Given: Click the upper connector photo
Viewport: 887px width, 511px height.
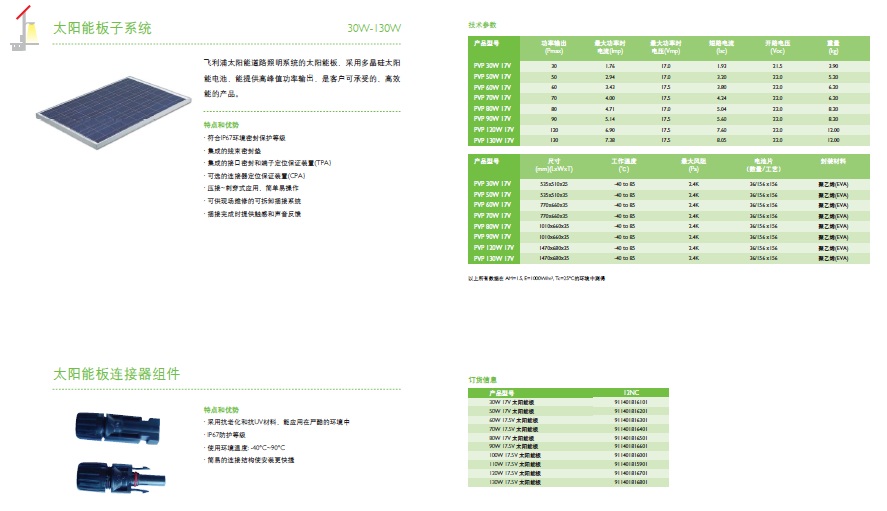Looking at the screenshot, I should click(x=118, y=427).
